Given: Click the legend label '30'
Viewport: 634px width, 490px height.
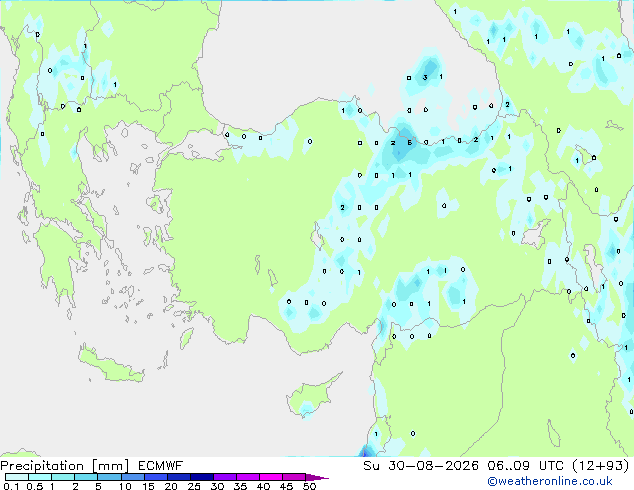Looking at the screenshot, I should (217, 486).
